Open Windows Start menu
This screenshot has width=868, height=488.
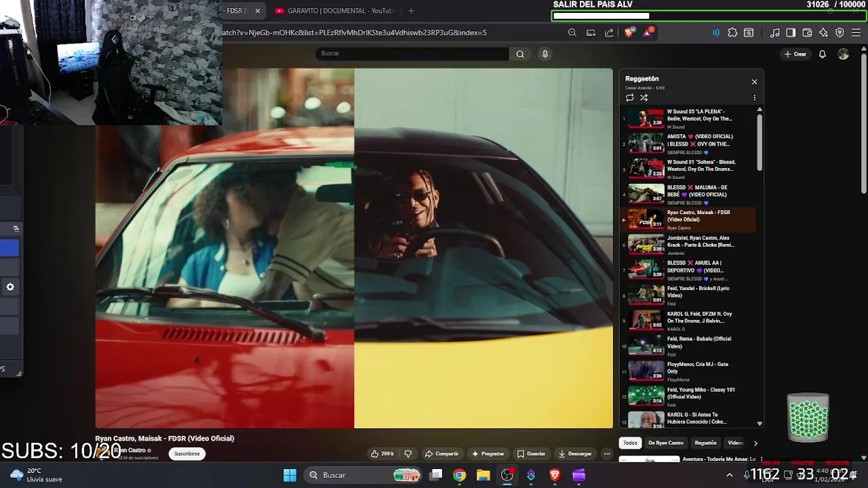[x=290, y=475]
